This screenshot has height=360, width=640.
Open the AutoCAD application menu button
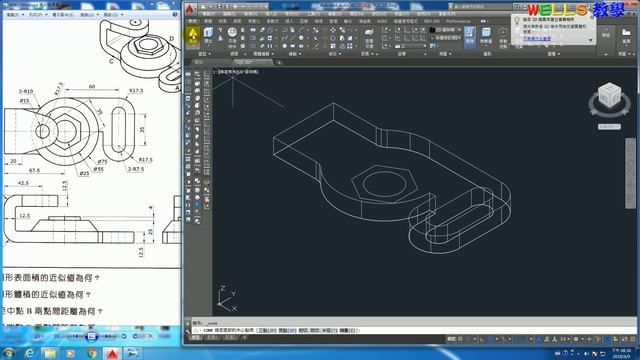click(x=190, y=9)
